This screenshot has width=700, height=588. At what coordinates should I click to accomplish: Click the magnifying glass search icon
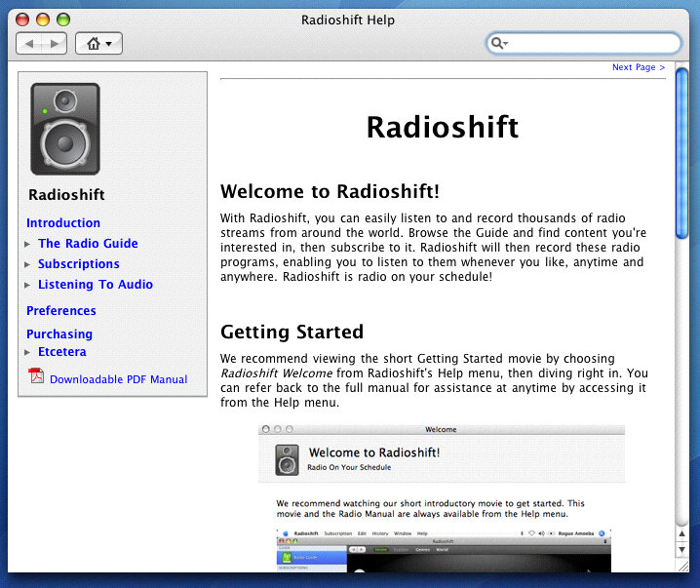(499, 43)
